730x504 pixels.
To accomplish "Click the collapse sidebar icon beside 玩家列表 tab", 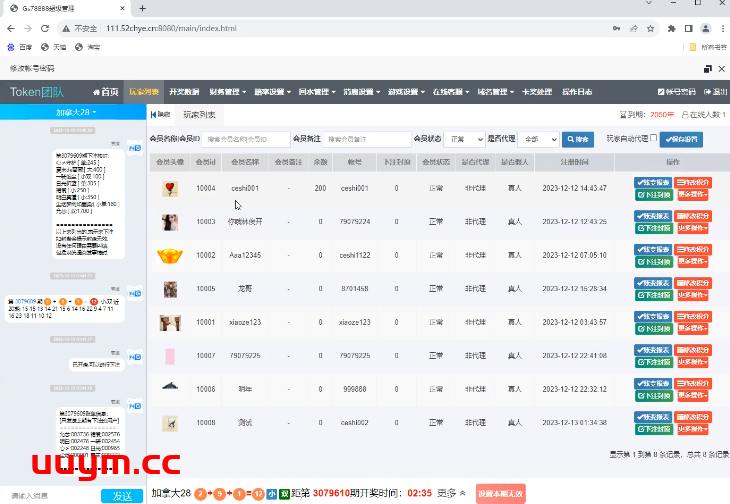I will 158,115.
